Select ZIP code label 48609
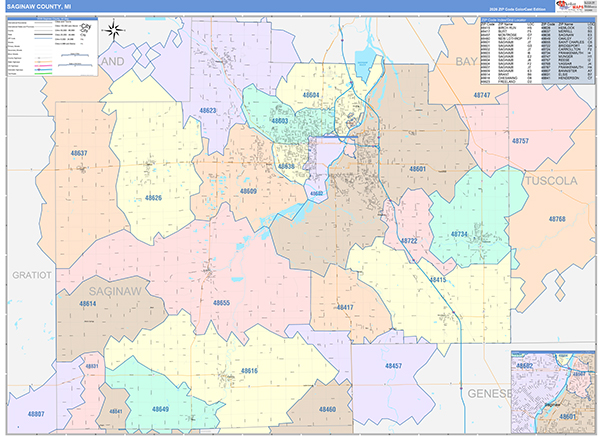 point(248,191)
